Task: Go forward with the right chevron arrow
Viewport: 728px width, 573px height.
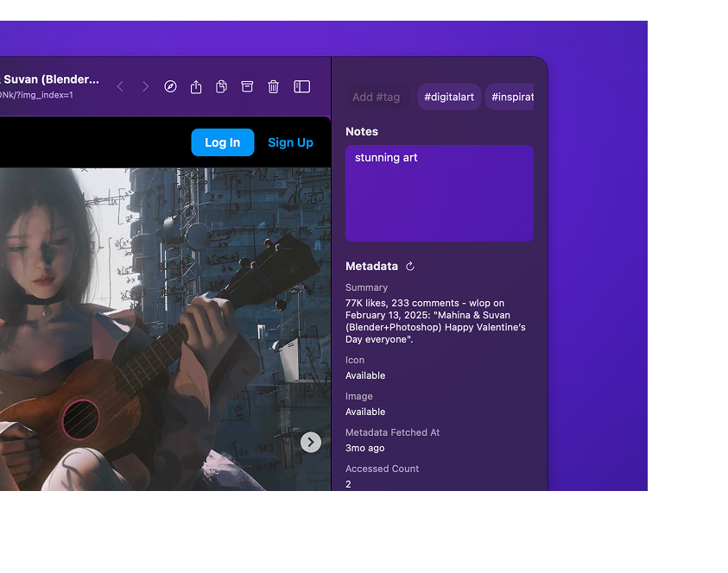Action: 145,87
